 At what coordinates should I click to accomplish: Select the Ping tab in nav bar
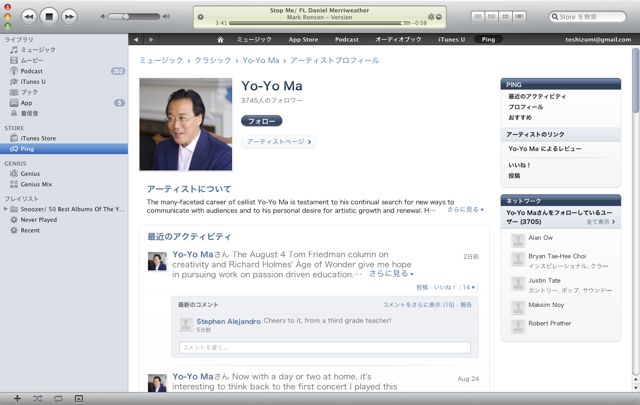(489, 40)
